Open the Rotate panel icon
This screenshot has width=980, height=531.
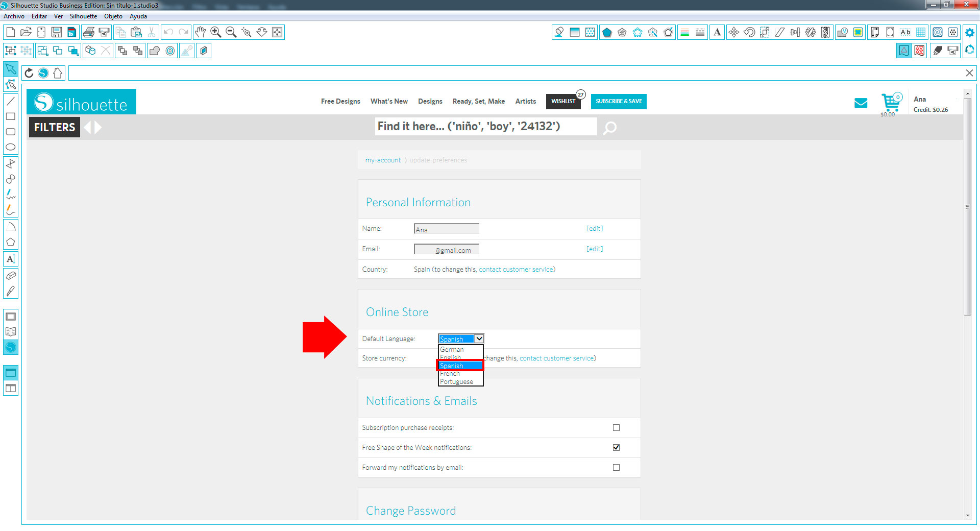click(749, 32)
